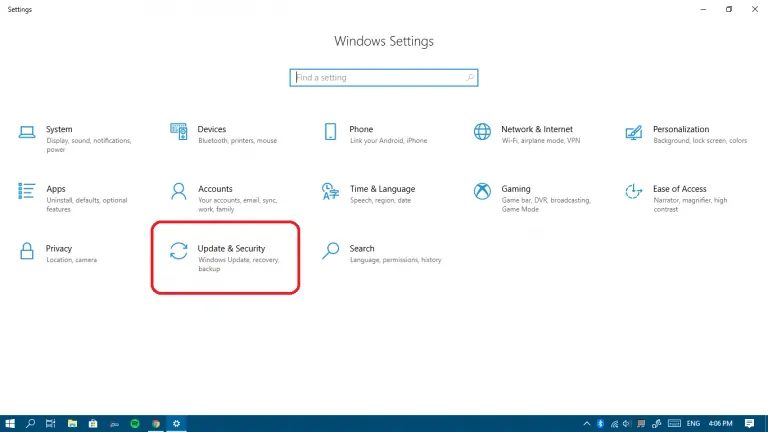Viewport: 768px width, 432px height.
Task: Open the Wi-Fi network tray icon
Action: tap(614, 424)
